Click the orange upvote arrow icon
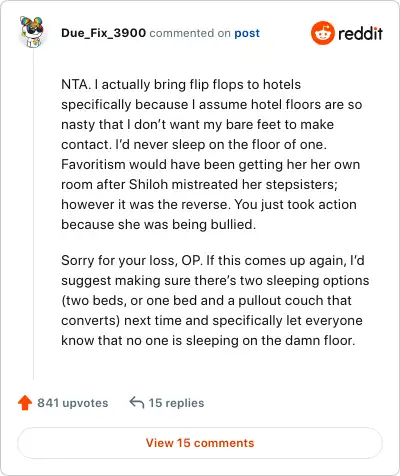 [25, 403]
